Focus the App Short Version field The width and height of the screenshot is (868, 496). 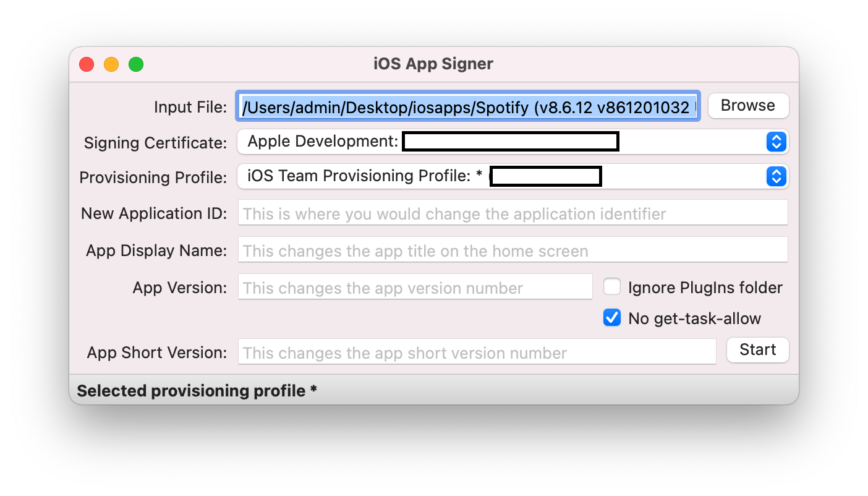point(477,352)
